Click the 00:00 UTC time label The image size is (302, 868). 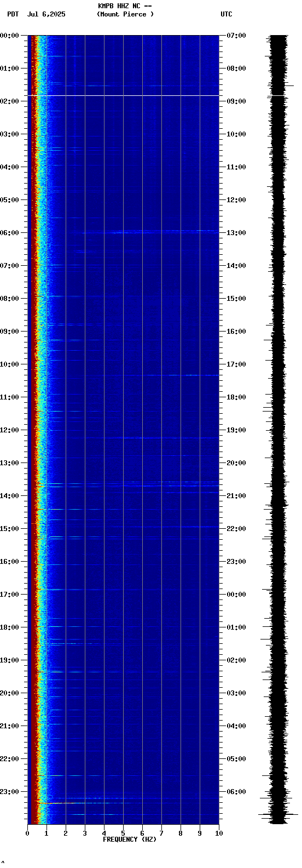pyautogui.click(x=236, y=595)
